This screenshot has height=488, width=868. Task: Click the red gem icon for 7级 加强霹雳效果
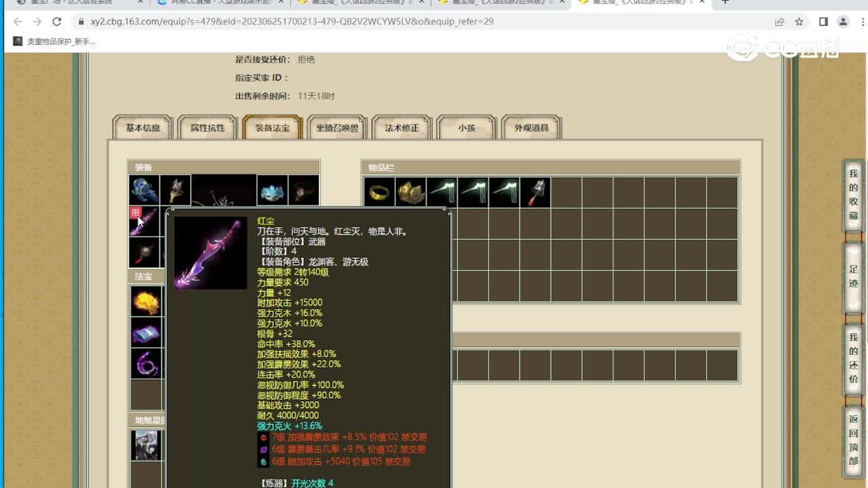click(264, 437)
